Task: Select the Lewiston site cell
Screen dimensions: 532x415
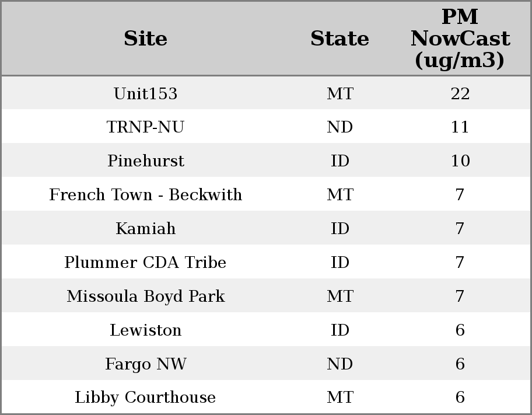Action: click(145, 330)
